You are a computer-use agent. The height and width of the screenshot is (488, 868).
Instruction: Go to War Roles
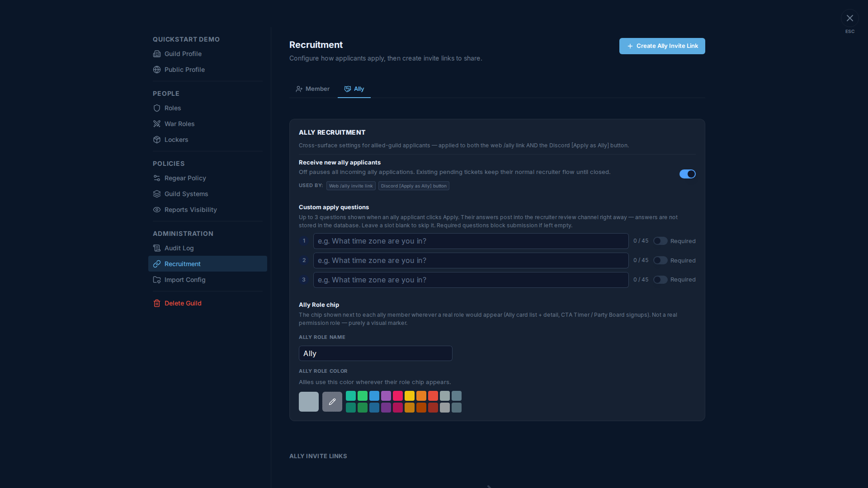coord(208,124)
